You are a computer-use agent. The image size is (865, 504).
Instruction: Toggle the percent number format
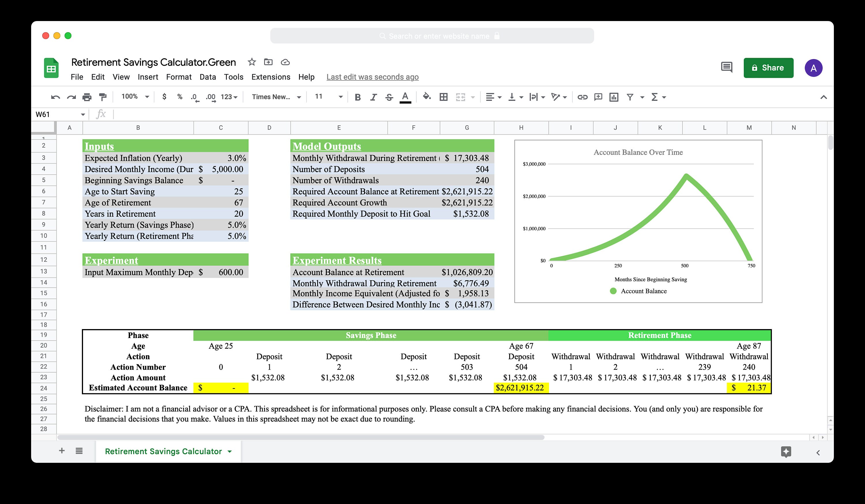point(180,97)
